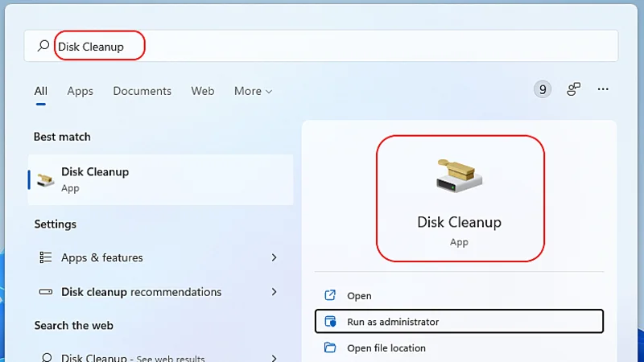
Task: Open the Apps & features setting
Action: pyautogui.click(x=160, y=257)
